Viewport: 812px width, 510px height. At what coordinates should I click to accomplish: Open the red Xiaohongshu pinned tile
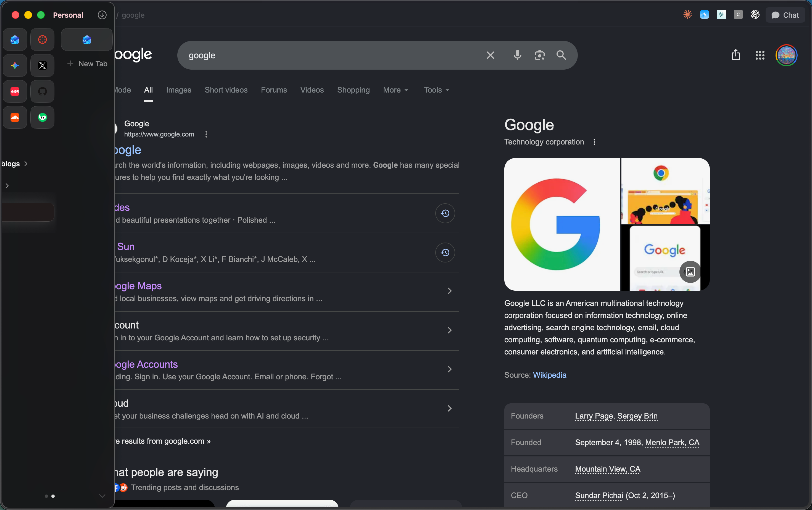(x=15, y=91)
